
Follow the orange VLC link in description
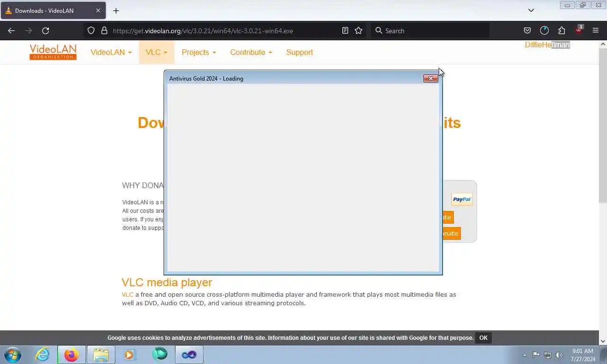coord(128,294)
